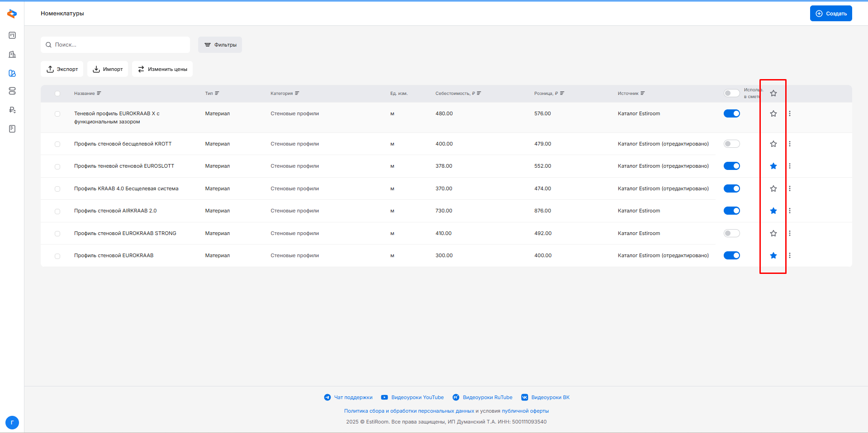Screen dimensions: 868x433
Task: Unstar the Профиль теневой стеновой EUROSLOTT row
Action: (x=773, y=166)
